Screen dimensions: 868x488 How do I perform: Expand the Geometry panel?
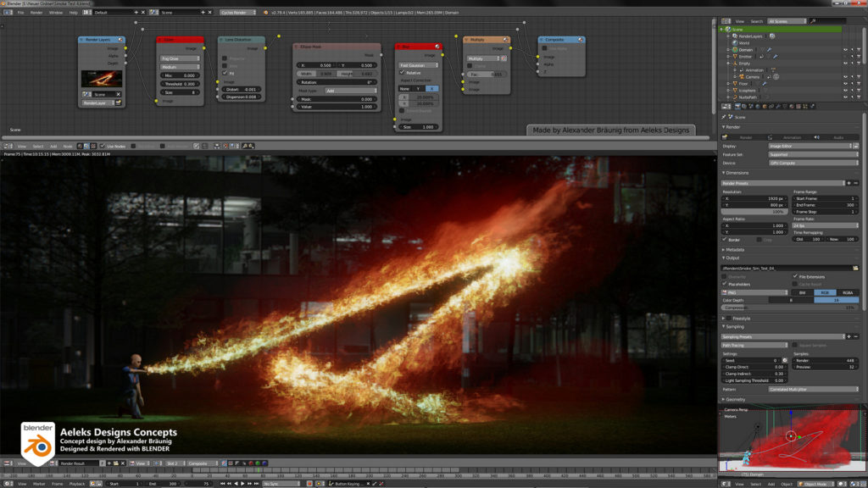[x=735, y=400]
